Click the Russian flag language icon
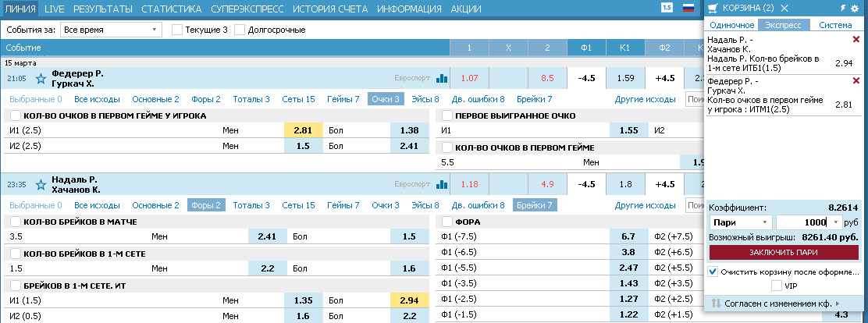The height and width of the screenshot is (323, 868). click(x=688, y=8)
